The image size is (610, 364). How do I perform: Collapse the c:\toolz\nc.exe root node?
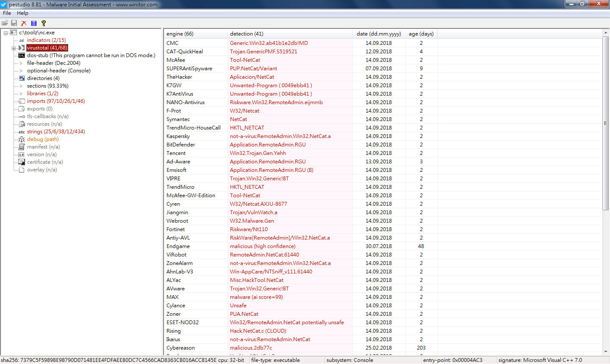coord(6,33)
